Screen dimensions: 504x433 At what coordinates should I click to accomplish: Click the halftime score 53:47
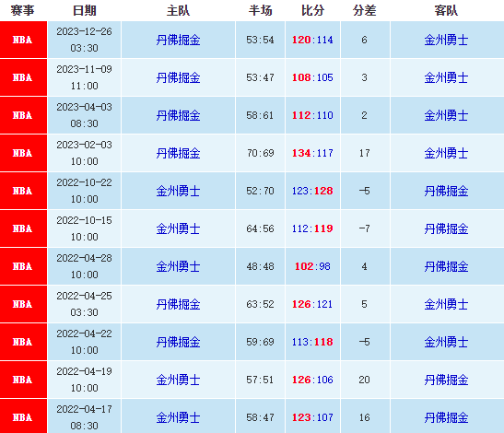260,77
